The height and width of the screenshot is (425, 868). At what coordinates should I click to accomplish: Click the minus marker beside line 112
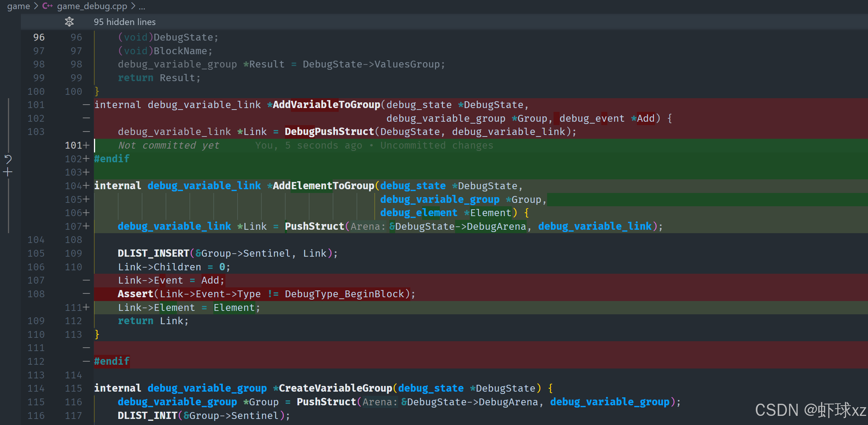pos(86,361)
